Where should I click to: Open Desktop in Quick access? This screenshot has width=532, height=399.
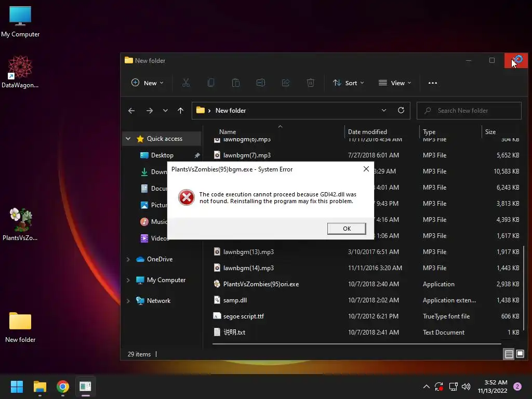click(x=162, y=155)
